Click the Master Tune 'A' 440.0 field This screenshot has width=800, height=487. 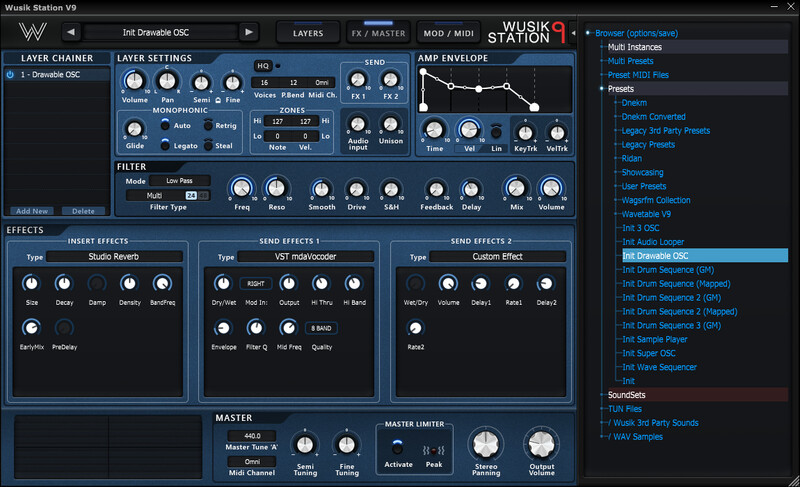point(252,436)
